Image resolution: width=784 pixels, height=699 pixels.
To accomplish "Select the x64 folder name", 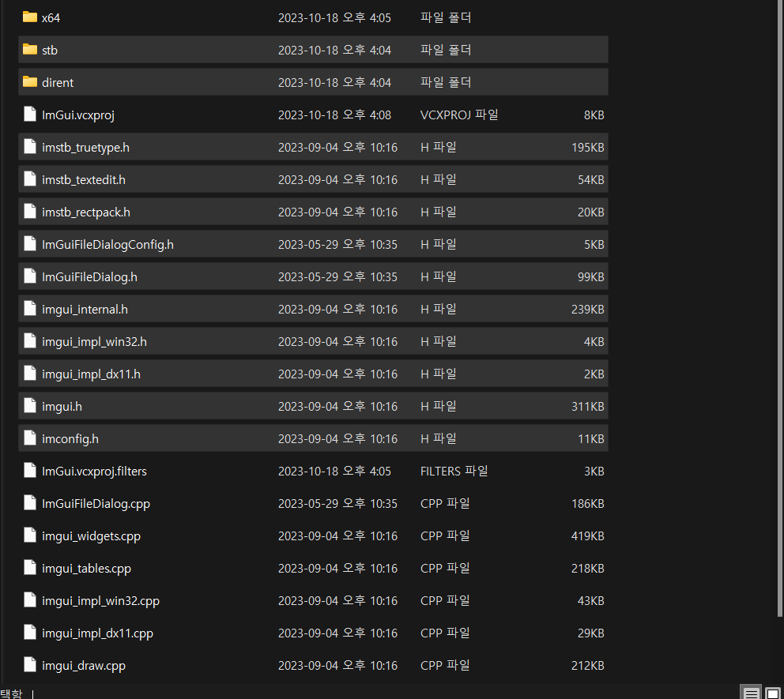I will point(51,18).
